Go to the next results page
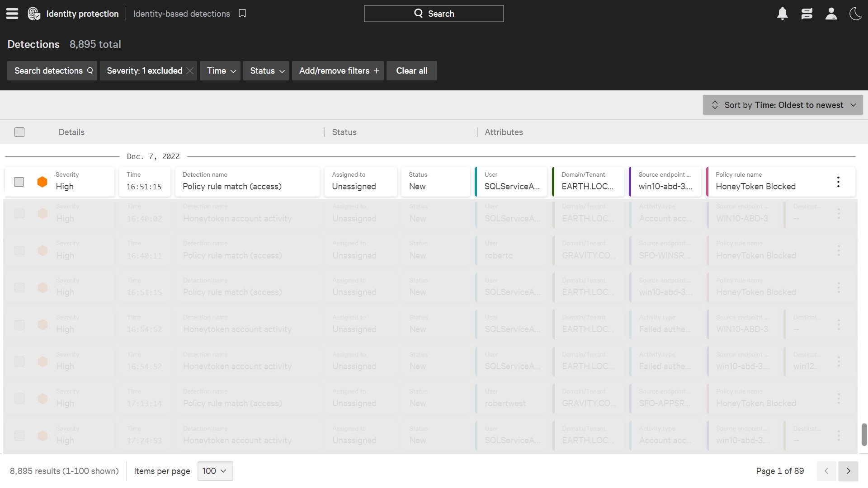Image resolution: width=868 pixels, height=488 pixels. [848, 471]
